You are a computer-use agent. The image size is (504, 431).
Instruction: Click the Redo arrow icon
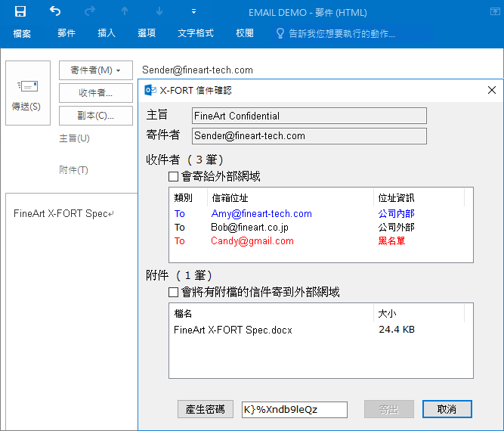[x=90, y=11]
